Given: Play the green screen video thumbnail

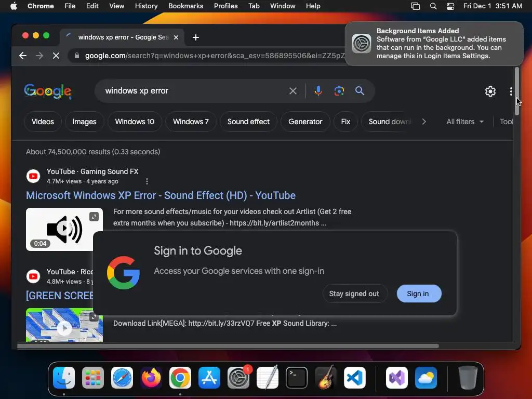Looking at the screenshot, I should pos(64,328).
